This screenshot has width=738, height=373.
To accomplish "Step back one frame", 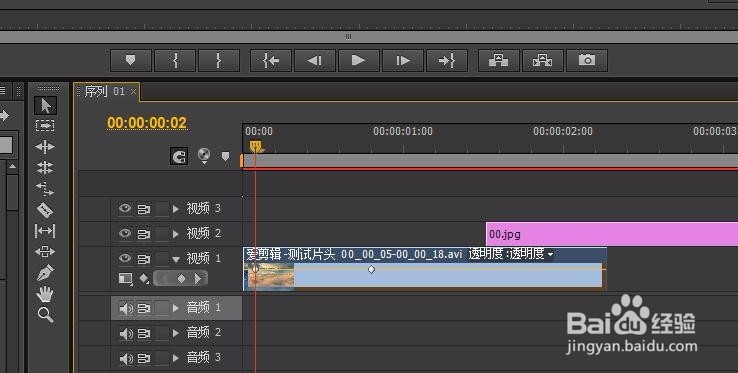I will tap(314, 60).
